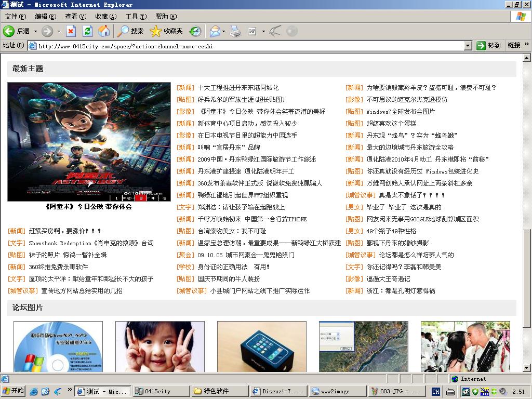Refresh the page using green arrows icon
The width and height of the screenshot is (532, 399).
pos(87,31)
